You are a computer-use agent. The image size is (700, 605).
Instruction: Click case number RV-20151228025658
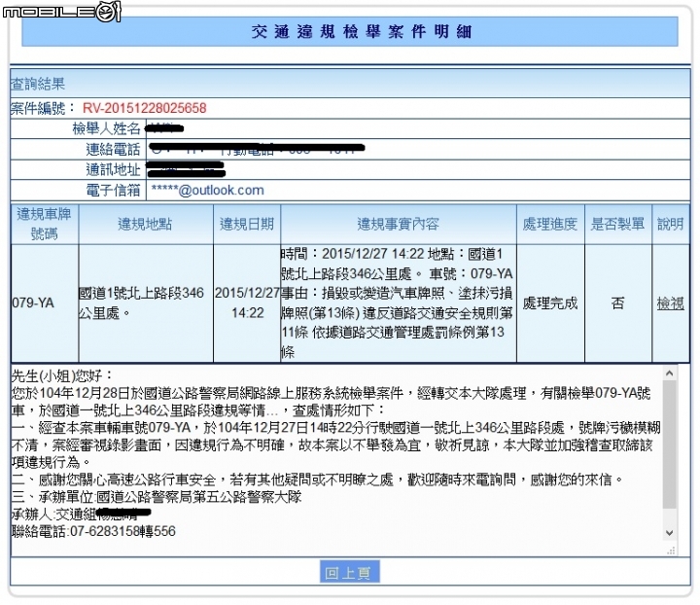[x=145, y=108]
